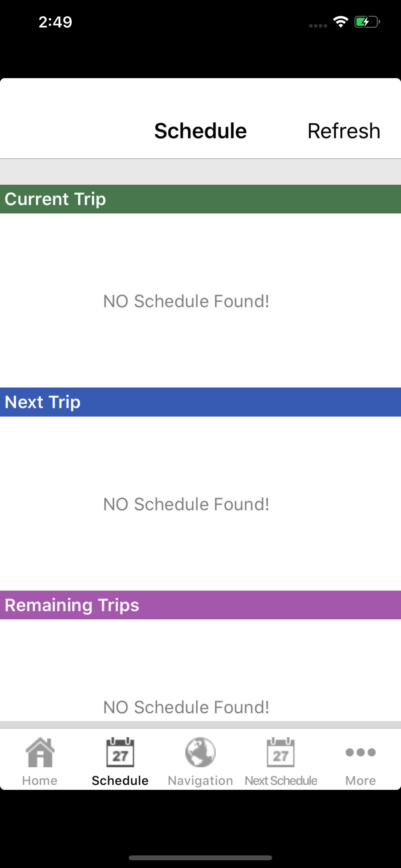Select the Remaining Trips section header

(200, 605)
